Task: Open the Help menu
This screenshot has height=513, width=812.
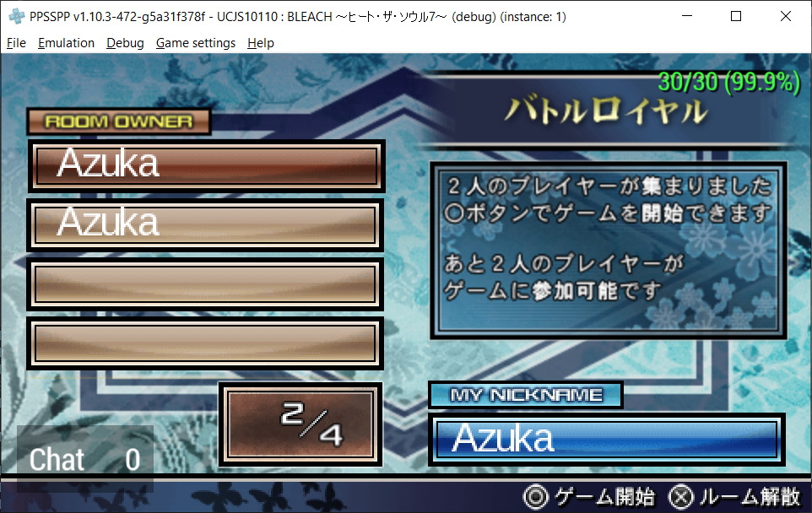Action: [x=260, y=43]
